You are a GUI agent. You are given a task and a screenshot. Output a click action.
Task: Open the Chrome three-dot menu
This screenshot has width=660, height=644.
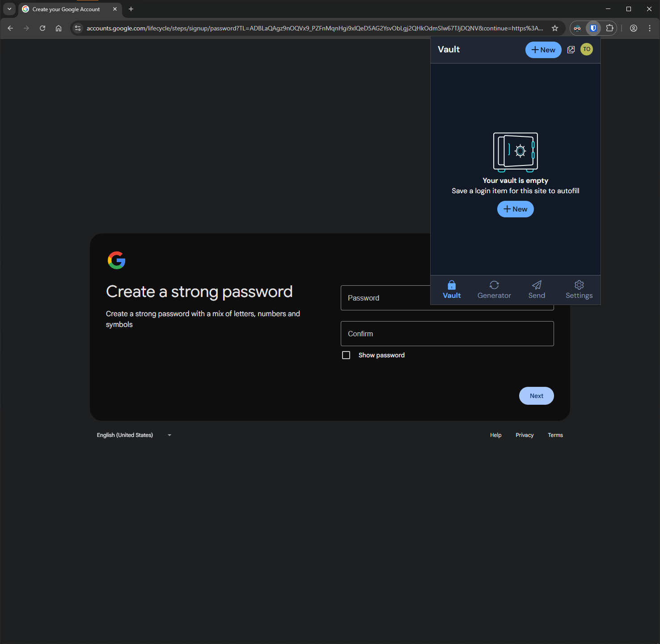tap(649, 28)
